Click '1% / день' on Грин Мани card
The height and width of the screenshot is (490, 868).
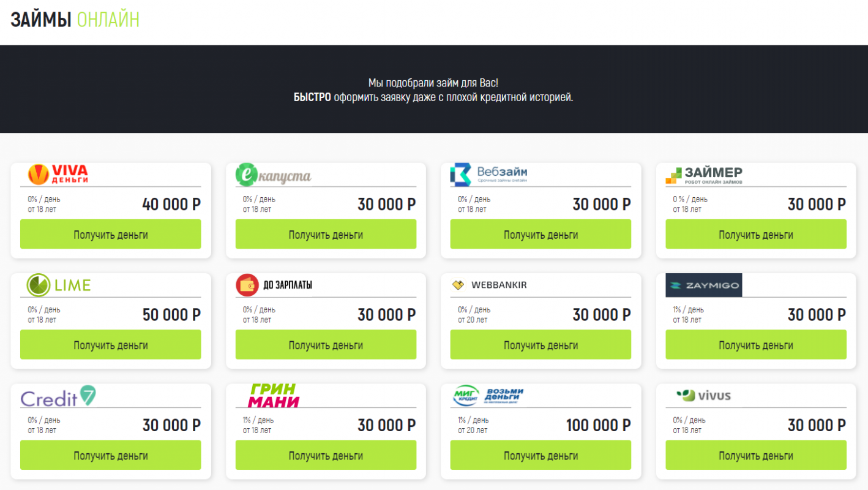tap(258, 420)
